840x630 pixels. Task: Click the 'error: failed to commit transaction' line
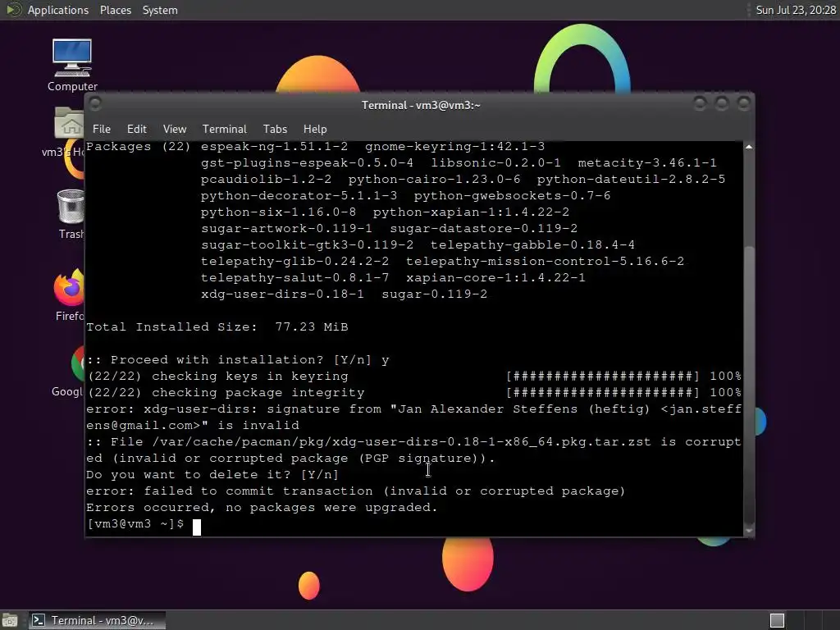(x=356, y=491)
